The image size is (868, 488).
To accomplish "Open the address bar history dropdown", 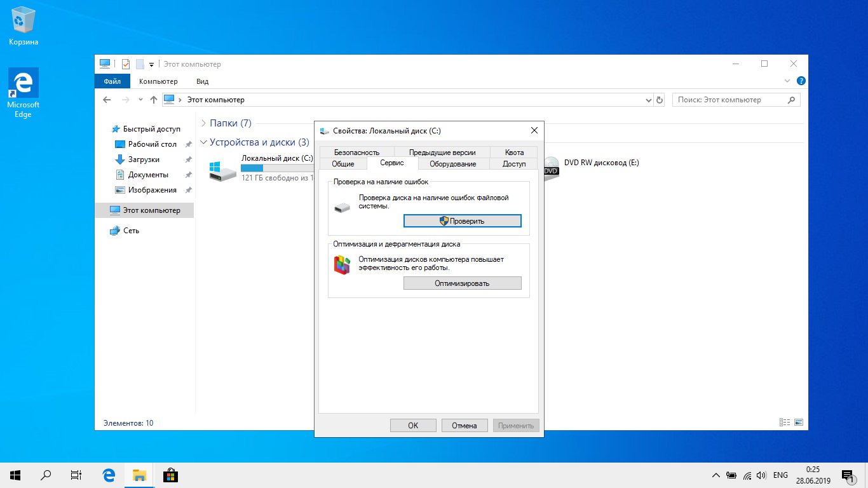I will click(649, 100).
